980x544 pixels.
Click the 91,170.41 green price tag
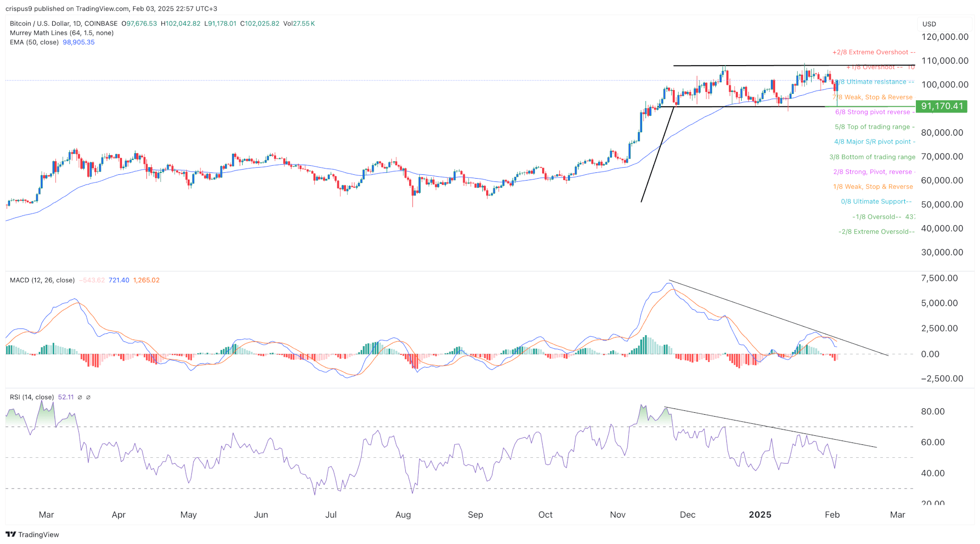click(941, 107)
